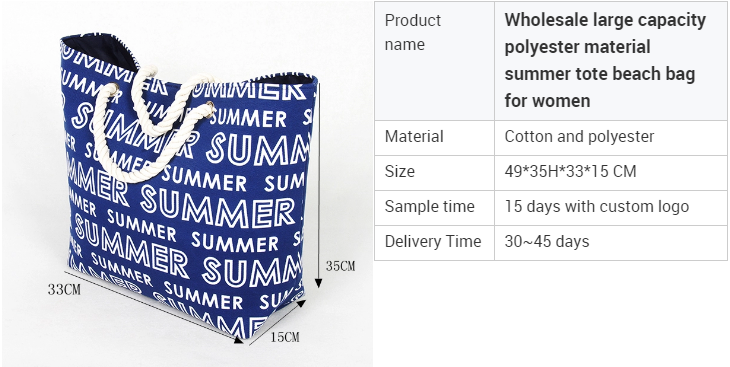Click the vertical height arrow beside the bag
Viewport: 730px width, 367px height.
click(x=318, y=185)
